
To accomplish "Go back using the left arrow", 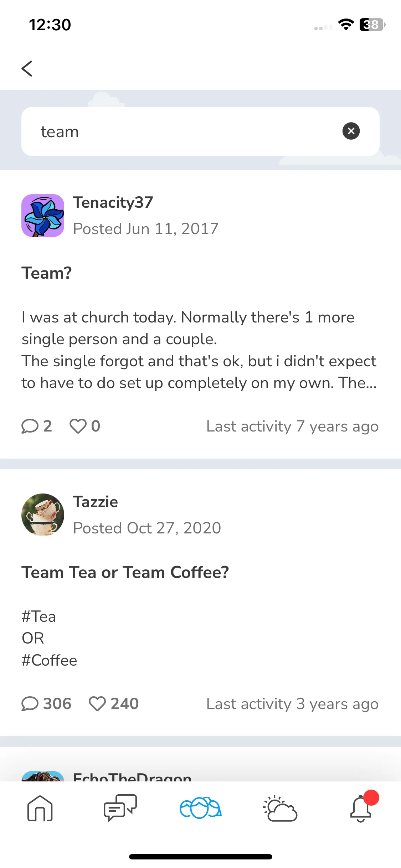I will [27, 68].
